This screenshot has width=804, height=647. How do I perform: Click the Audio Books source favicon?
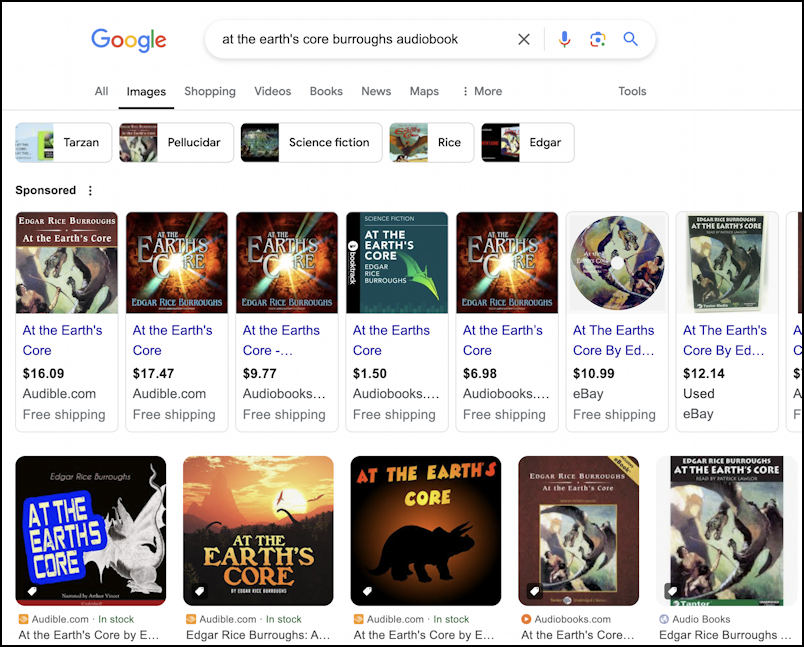click(664, 619)
